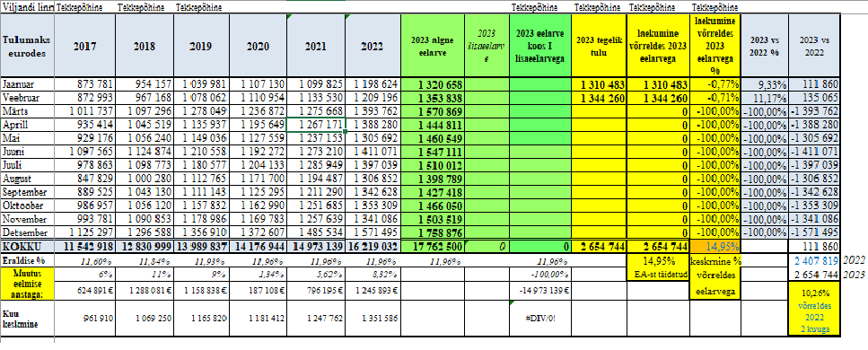The image size is (868, 350).
Task: Select the 2017 column header cell
Action: pos(85,46)
